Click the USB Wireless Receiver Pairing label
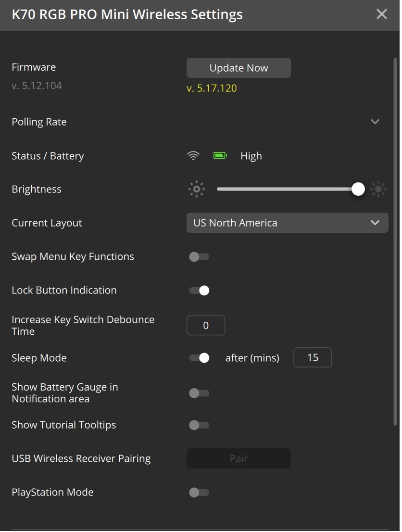This screenshot has width=402, height=532. [81, 459]
